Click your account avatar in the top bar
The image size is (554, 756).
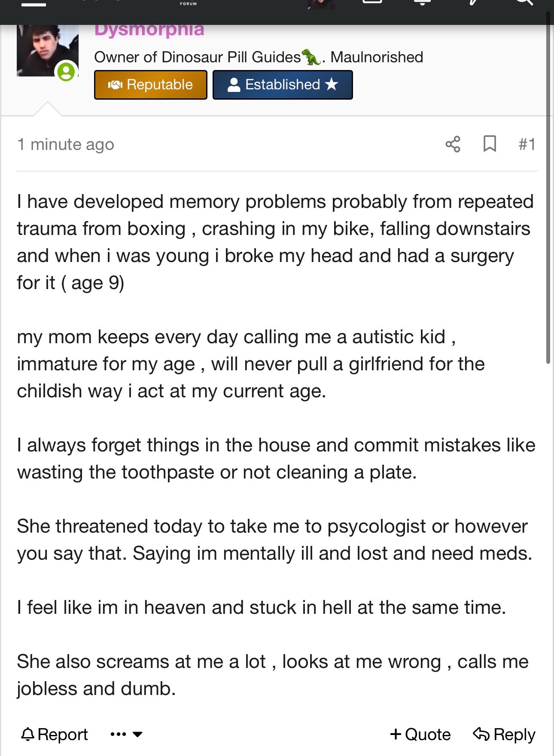click(321, 4)
